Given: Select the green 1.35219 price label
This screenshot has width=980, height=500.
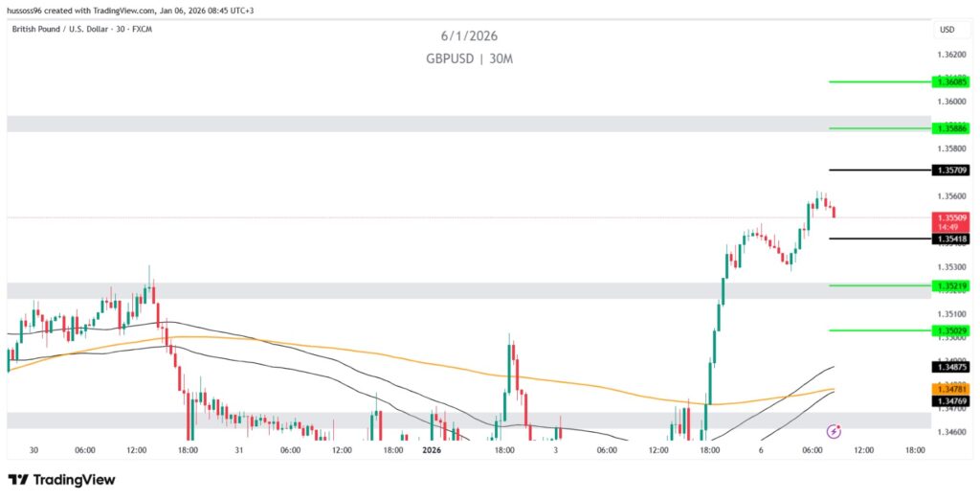Looking at the screenshot, I should (952, 285).
